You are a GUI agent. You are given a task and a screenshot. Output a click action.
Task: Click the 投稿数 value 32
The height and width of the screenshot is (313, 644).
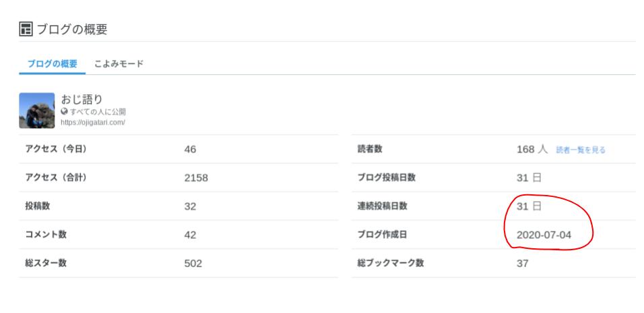(190, 206)
